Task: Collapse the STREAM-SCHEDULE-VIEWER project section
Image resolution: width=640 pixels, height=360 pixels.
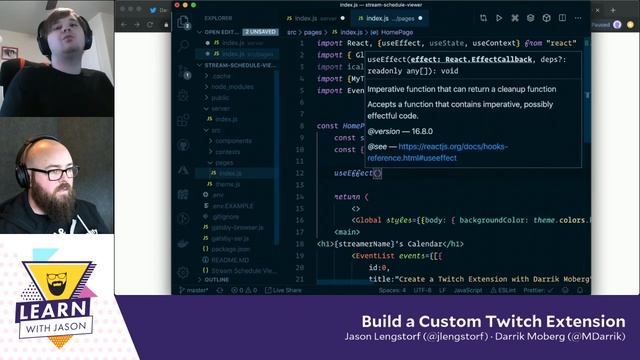Action: click(200, 65)
